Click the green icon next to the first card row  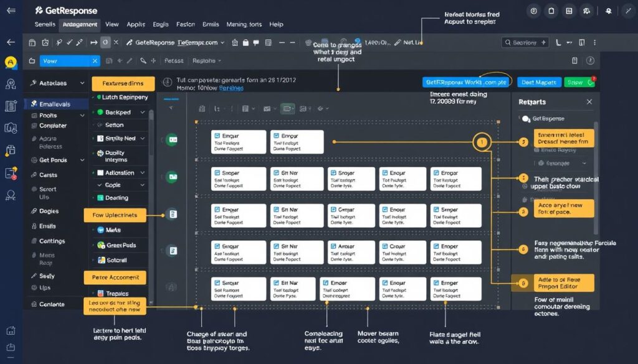pos(172,139)
